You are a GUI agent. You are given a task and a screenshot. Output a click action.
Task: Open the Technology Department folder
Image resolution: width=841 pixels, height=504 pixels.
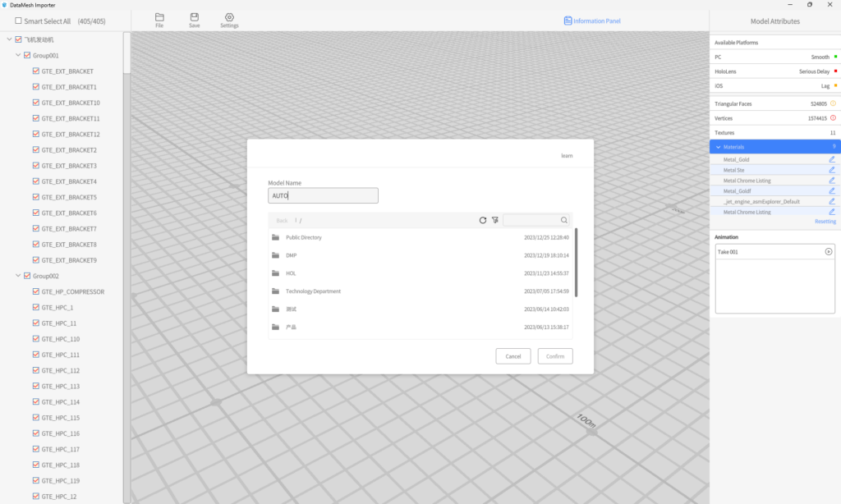[420, 291]
